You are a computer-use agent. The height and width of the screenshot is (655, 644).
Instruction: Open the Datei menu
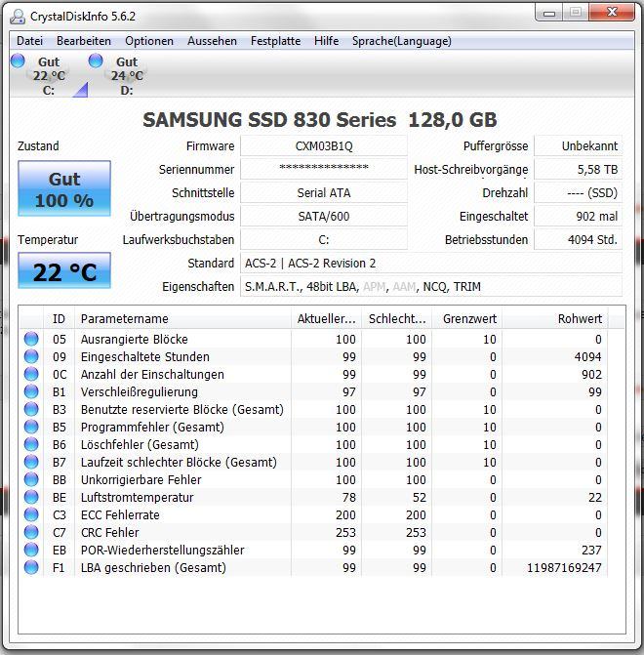pyautogui.click(x=29, y=41)
